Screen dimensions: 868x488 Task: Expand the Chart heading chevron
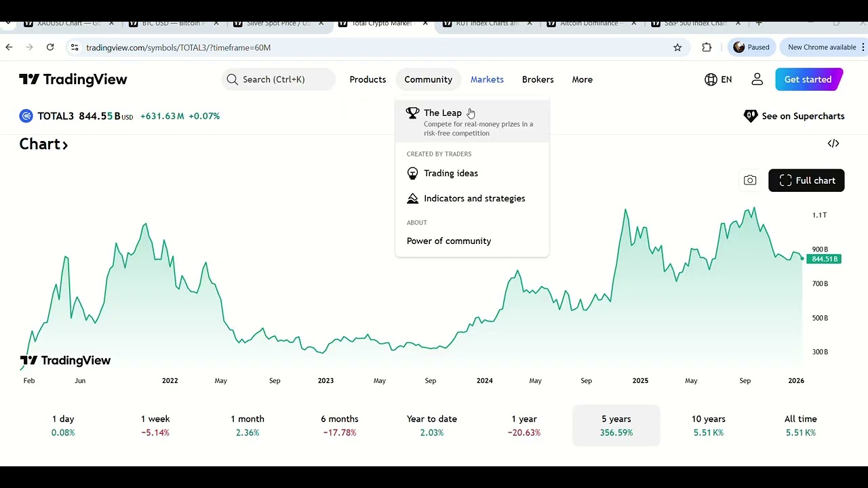click(65, 144)
